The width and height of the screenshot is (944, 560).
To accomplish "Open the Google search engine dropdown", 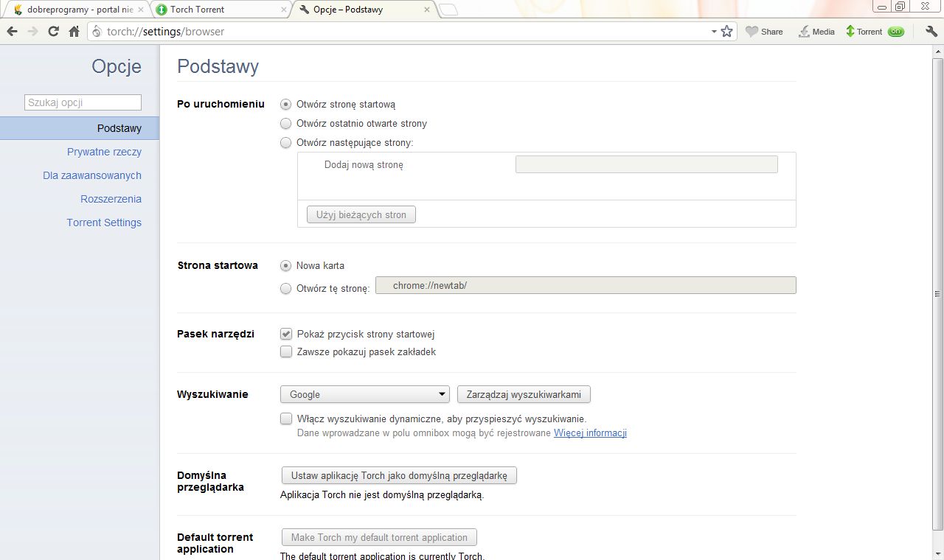I will [365, 394].
